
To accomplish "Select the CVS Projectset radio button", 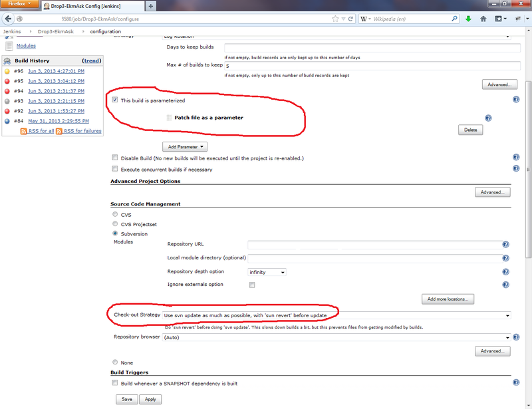I will (x=115, y=223).
